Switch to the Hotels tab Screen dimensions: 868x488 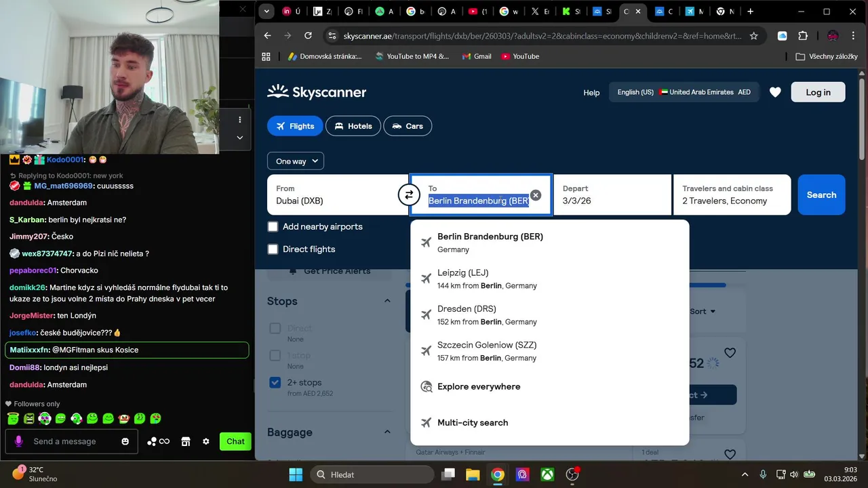[x=353, y=126]
